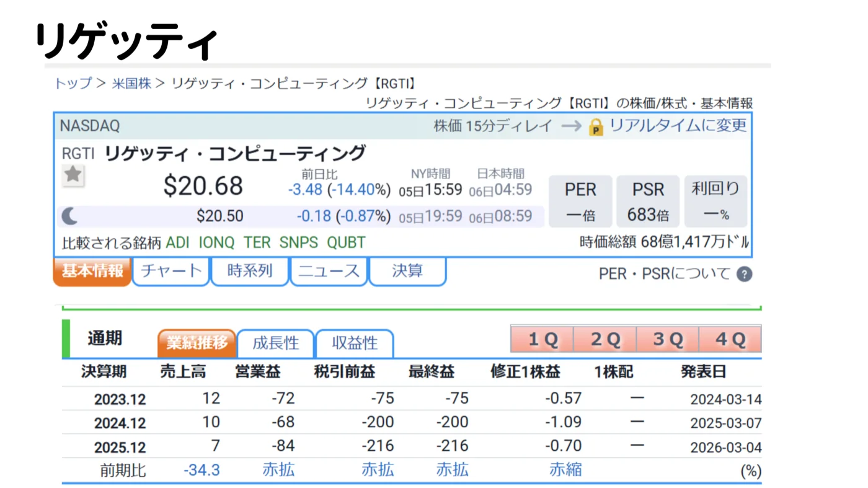868x488 pixels.
Task: Click the 通期 section label
Action: coord(105,339)
